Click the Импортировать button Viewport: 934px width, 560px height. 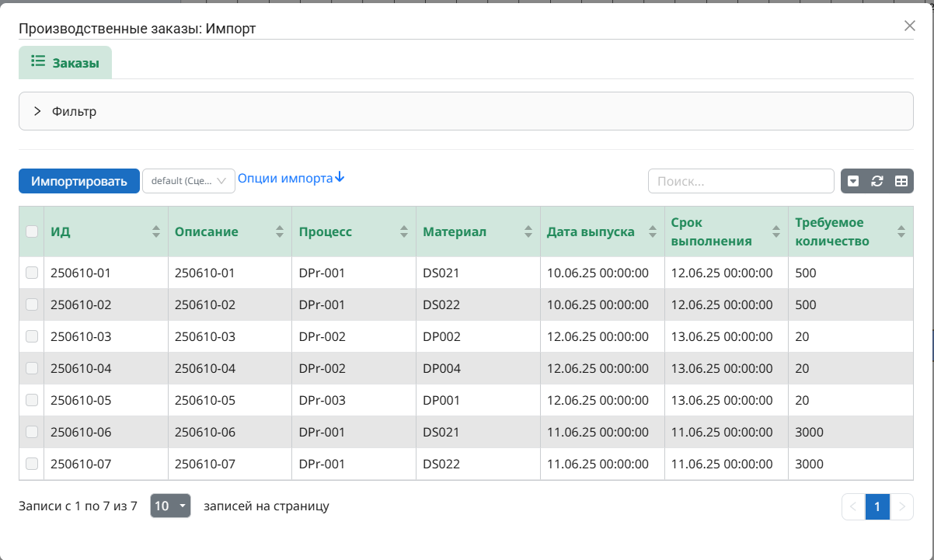pyautogui.click(x=79, y=181)
